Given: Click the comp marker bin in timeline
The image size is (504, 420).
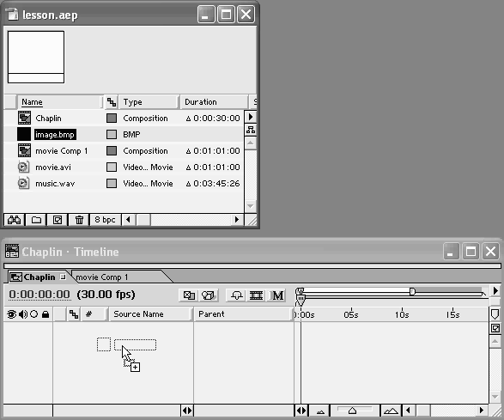Looking at the screenshot, I should [495, 314].
